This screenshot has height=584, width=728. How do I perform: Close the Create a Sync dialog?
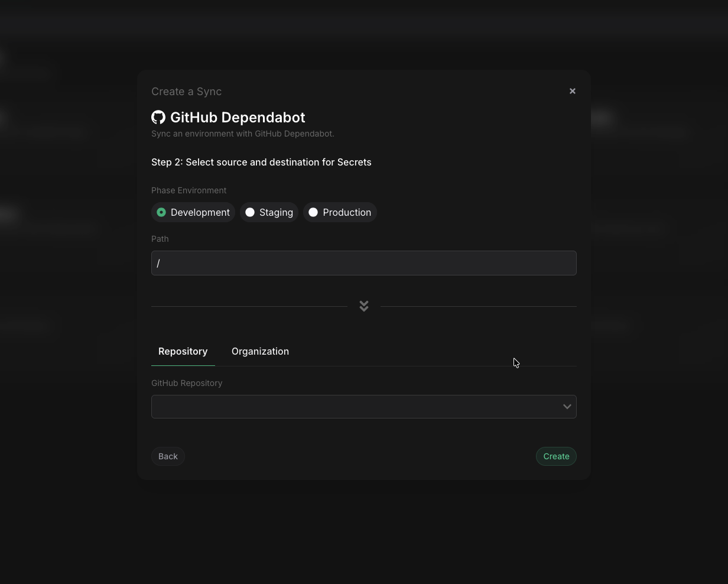click(572, 91)
